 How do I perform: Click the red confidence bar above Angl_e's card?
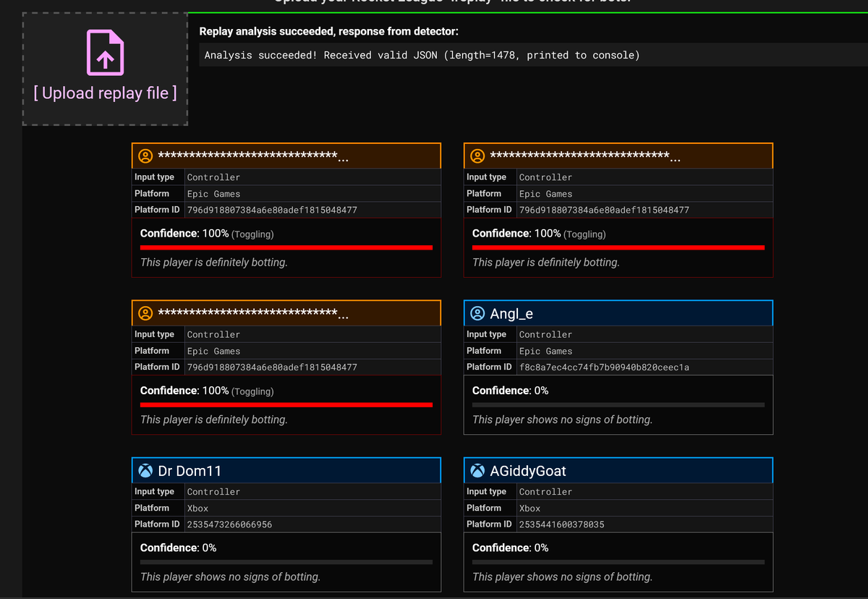click(618, 247)
